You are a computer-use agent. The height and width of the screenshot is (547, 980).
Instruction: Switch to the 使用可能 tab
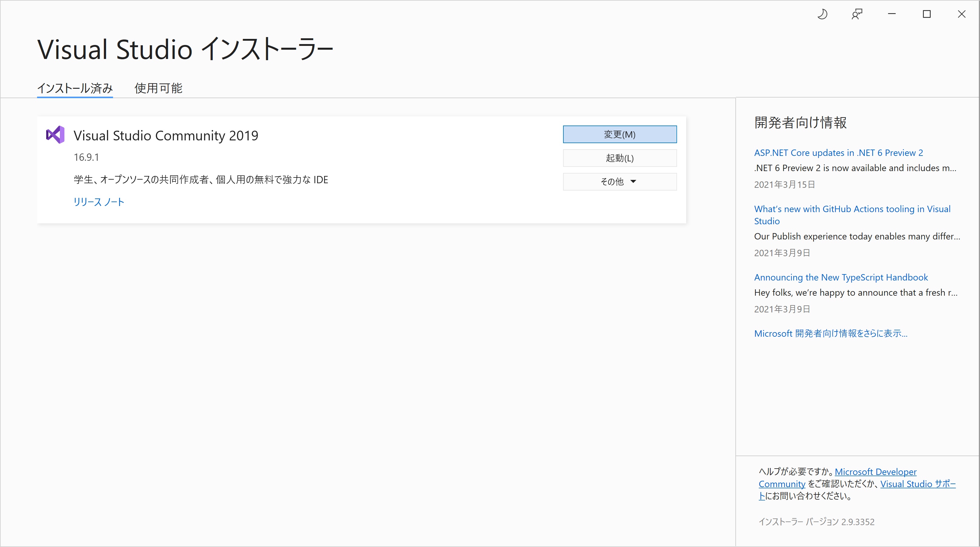(158, 88)
